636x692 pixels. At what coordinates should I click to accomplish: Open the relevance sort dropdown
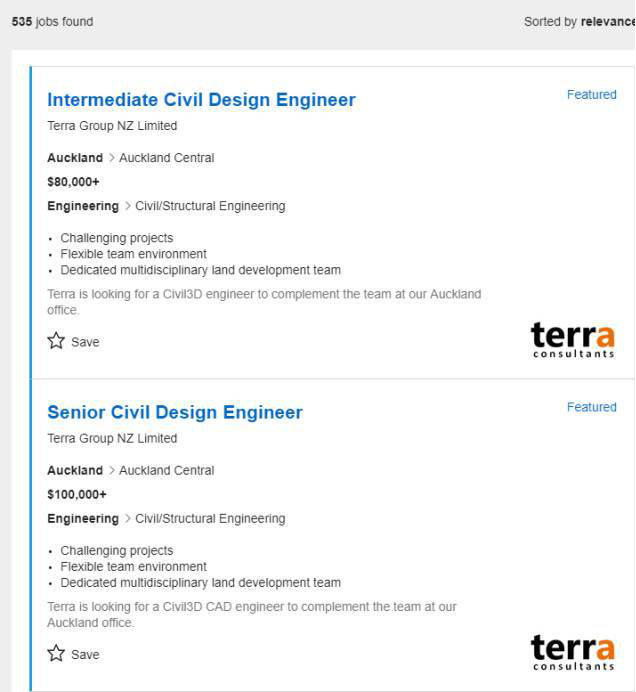click(x=606, y=22)
